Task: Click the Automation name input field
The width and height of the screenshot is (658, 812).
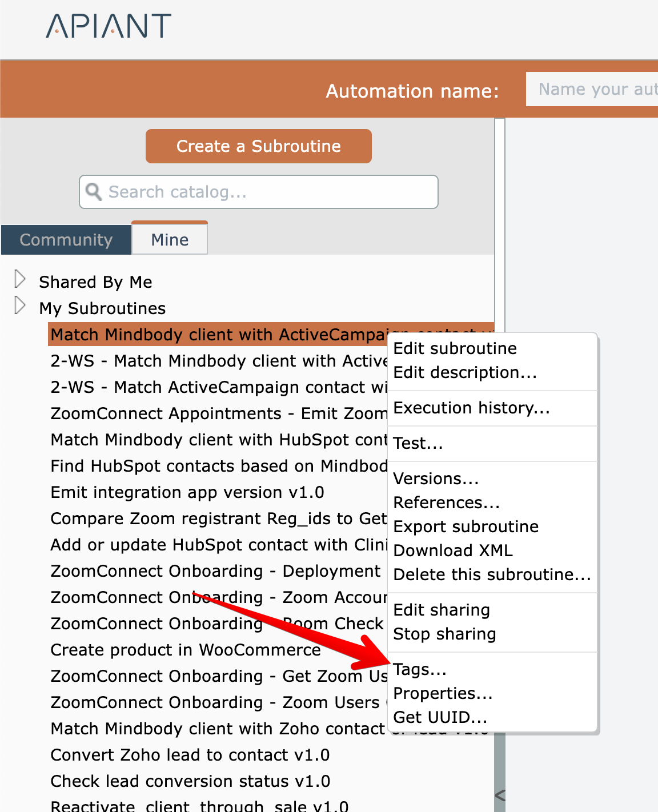Action: coord(594,89)
